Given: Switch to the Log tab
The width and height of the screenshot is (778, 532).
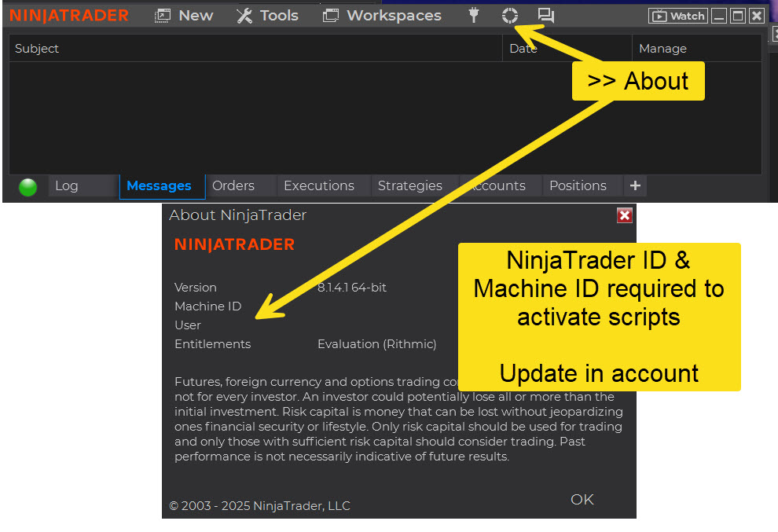Looking at the screenshot, I should tap(67, 186).
